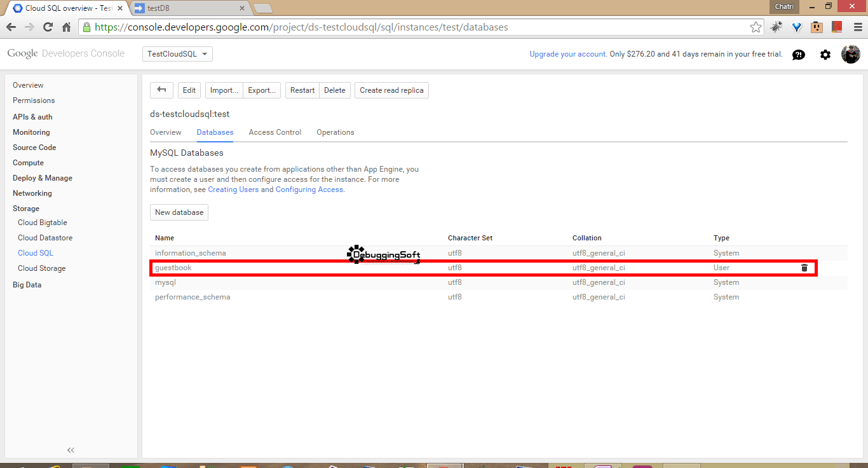The image size is (868, 468).
Task: Expand APIs & auth sidebar section
Action: pyautogui.click(x=32, y=117)
